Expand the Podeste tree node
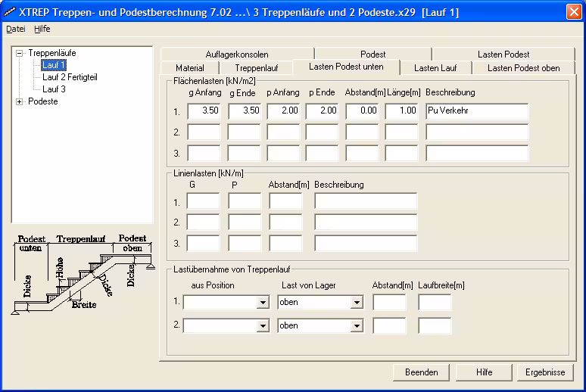The height and width of the screenshot is (392, 586). [x=20, y=101]
